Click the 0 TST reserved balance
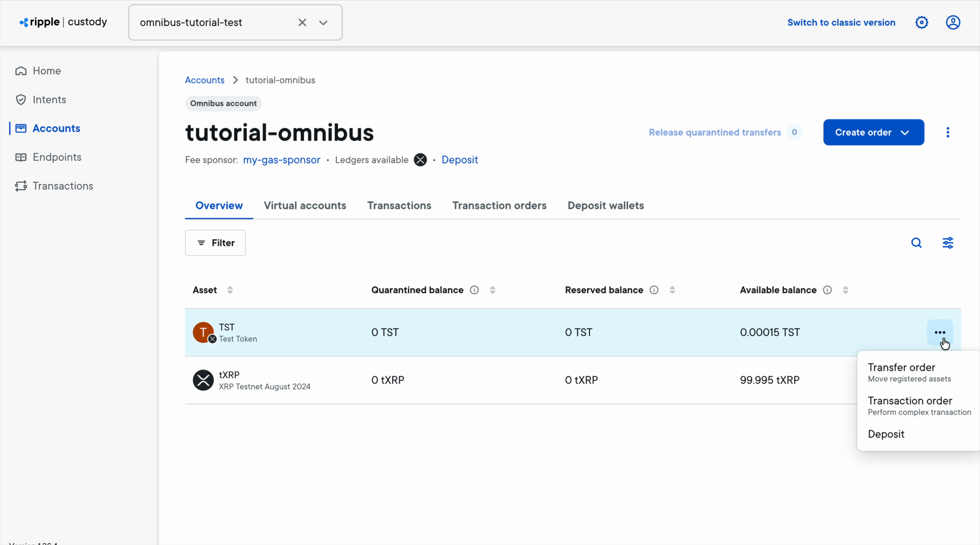Screen dimensions: 980x545 578,332
